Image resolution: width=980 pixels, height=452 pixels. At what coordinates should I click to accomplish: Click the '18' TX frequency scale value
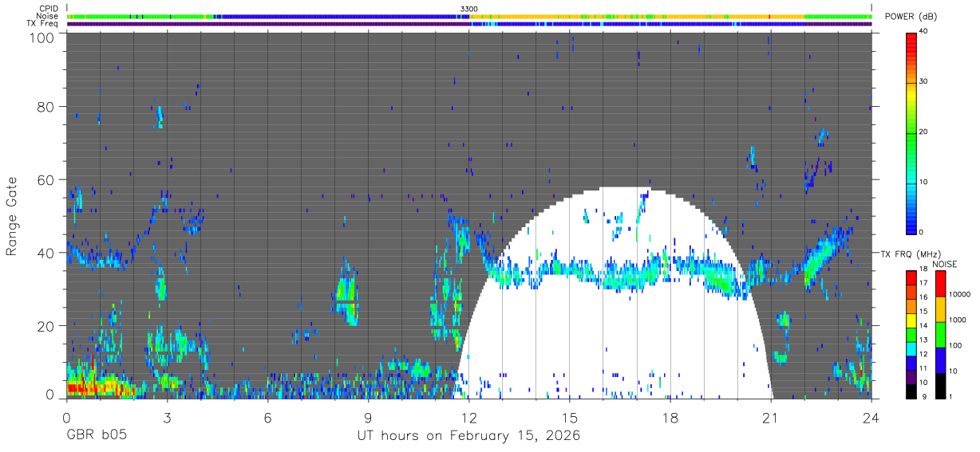tap(924, 270)
